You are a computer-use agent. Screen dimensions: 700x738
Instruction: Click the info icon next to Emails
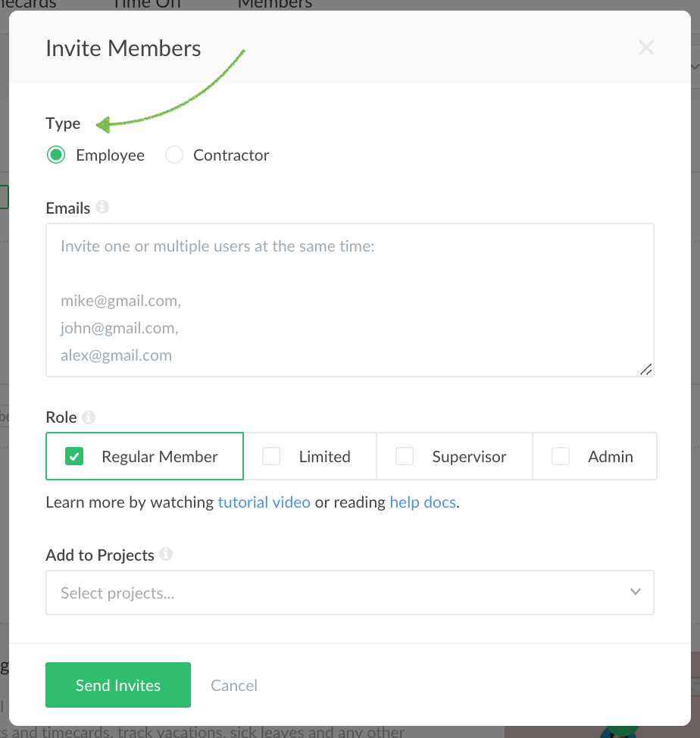(102, 207)
